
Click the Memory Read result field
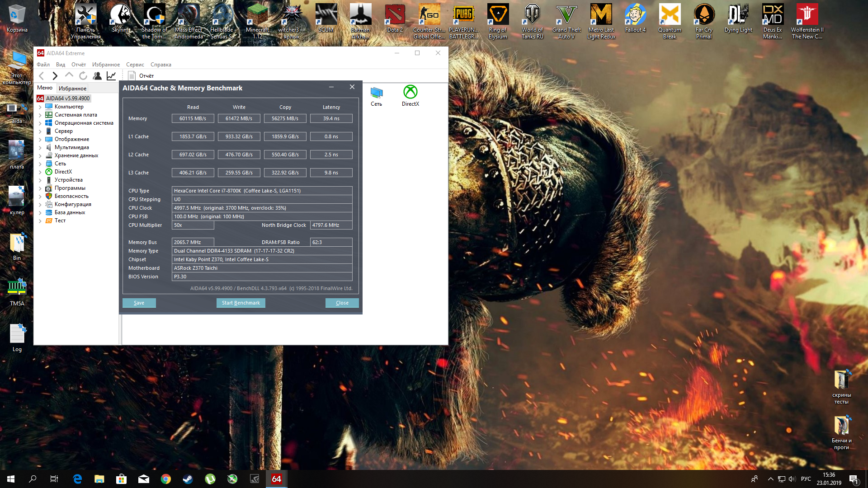[x=193, y=118]
